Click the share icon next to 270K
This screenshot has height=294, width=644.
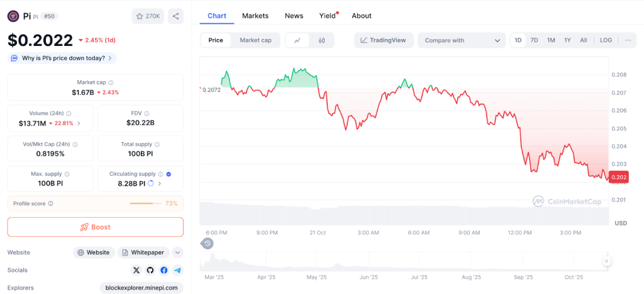click(176, 16)
